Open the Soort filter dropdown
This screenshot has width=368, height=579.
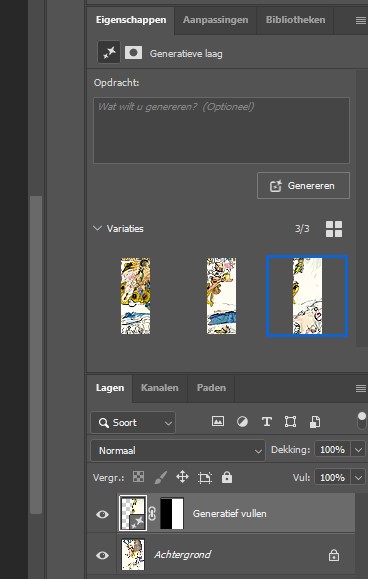point(133,422)
